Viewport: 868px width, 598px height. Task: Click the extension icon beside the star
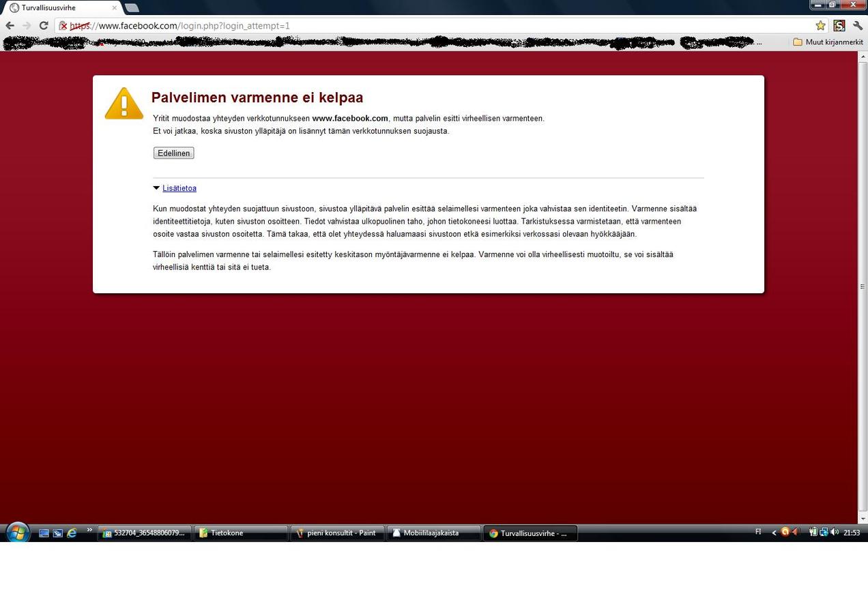click(x=839, y=26)
